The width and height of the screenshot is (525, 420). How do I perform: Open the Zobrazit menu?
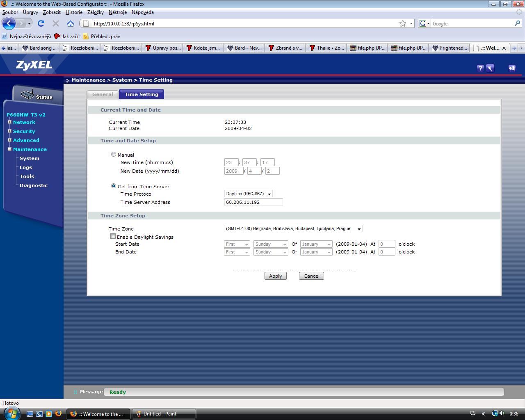click(x=52, y=12)
